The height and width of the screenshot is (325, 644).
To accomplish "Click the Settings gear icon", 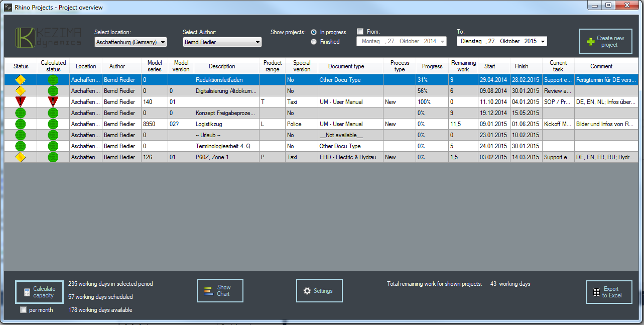I will click(307, 291).
